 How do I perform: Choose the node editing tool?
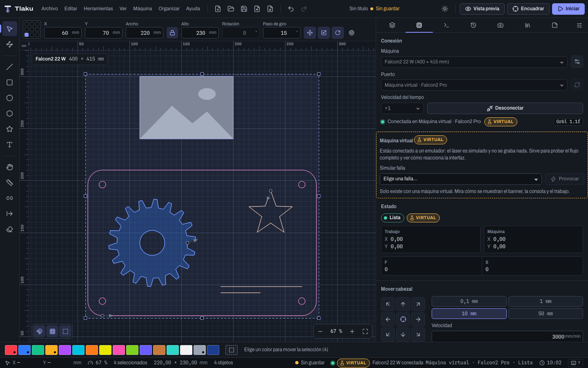click(x=10, y=44)
